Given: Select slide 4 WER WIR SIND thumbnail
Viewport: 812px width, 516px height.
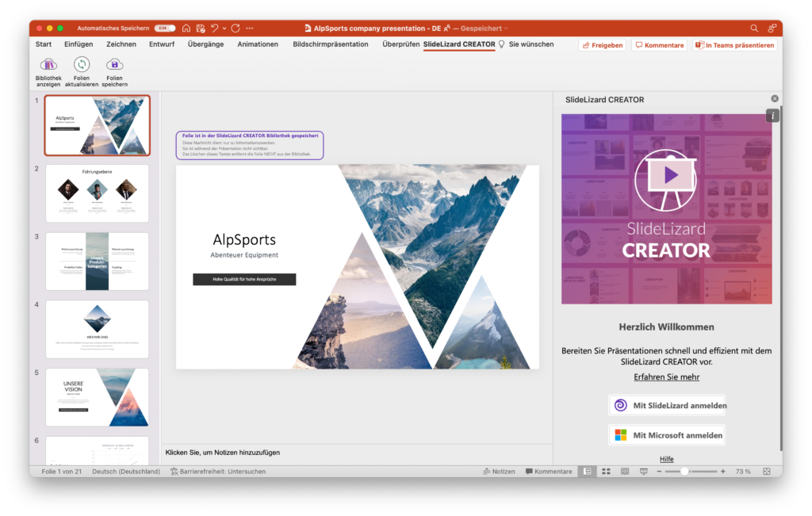Looking at the screenshot, I should (x=98, y=329).
